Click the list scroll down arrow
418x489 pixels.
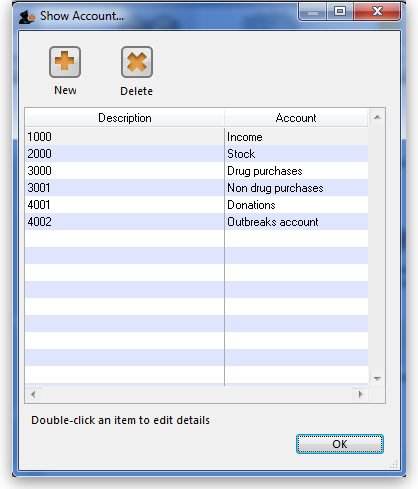[377, 378]
